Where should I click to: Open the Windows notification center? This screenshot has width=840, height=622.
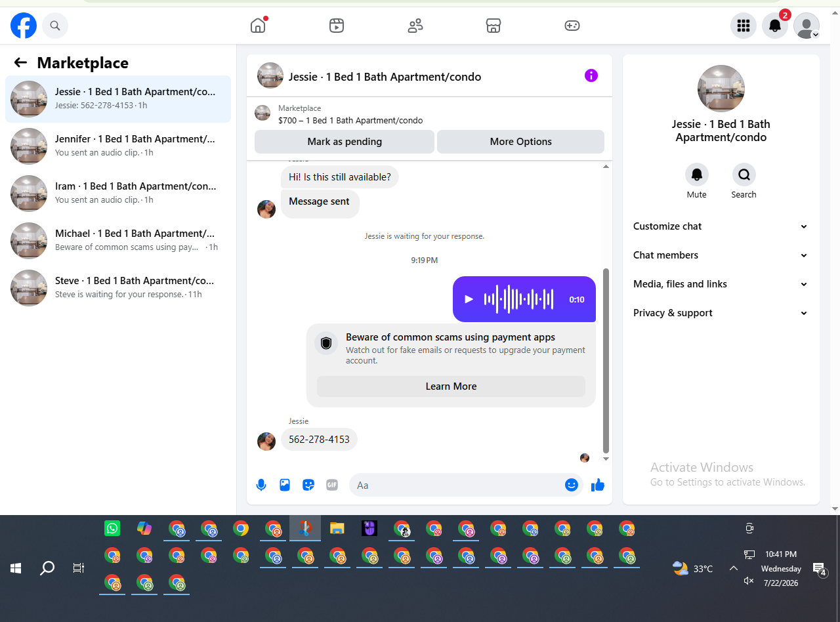(x=819, y=569)
